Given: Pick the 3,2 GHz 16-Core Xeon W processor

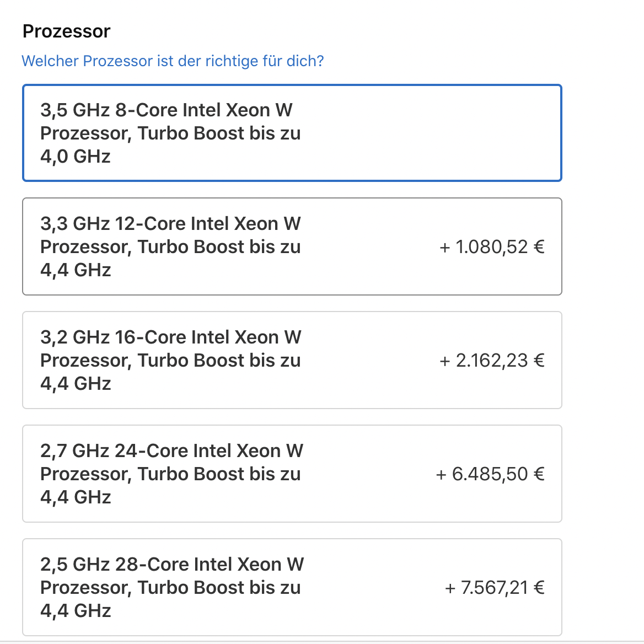Looking at the screenshot, I should coord(292,360).
